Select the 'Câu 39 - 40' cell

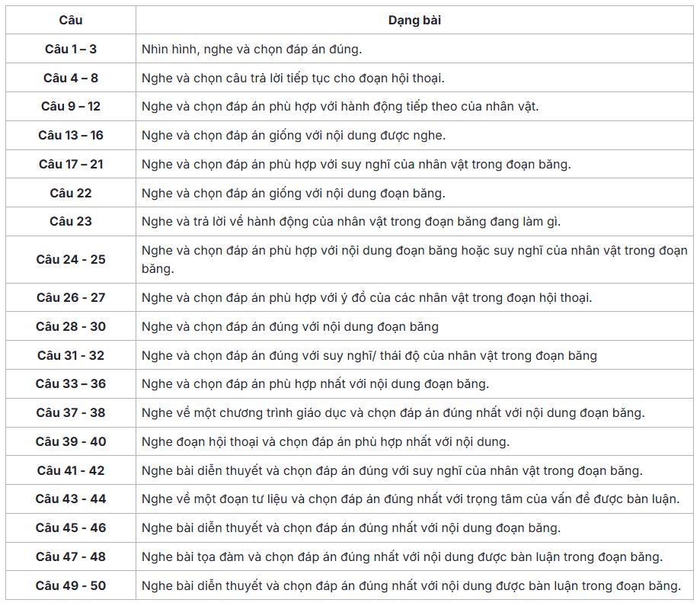[71, 441]
